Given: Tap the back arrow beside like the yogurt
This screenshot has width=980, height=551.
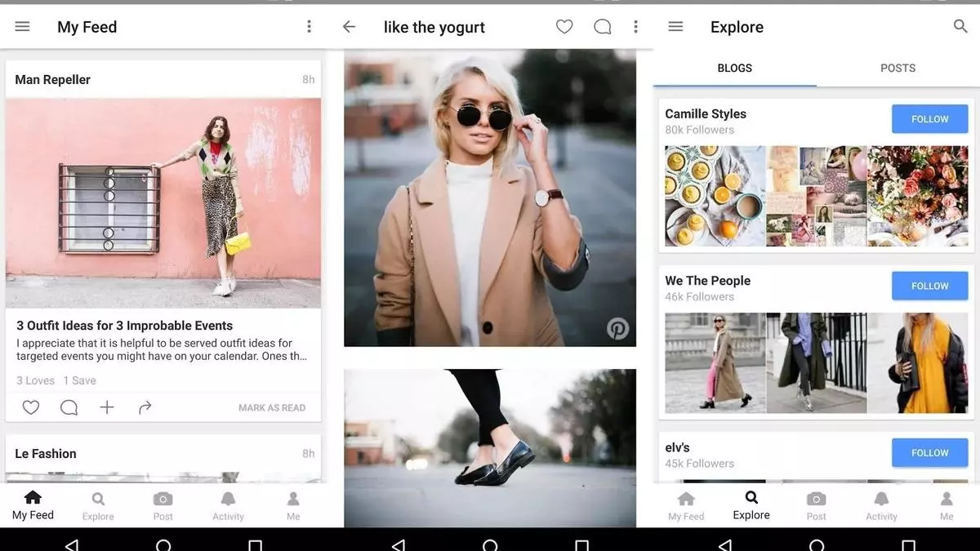Looking at the screenshot, I should pyautogui.click(x=349, y=27).
